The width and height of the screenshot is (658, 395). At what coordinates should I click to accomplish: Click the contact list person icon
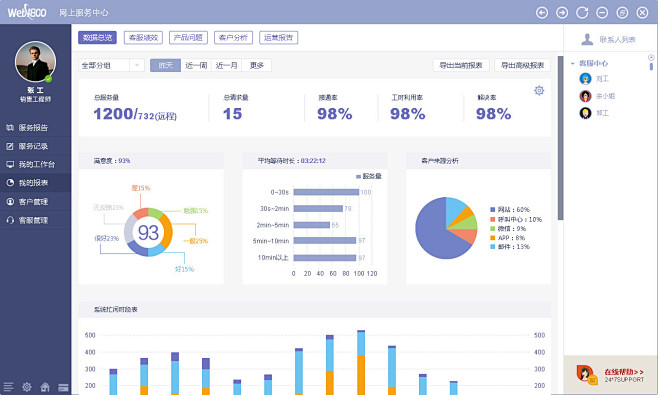click(x=587, y=39)
